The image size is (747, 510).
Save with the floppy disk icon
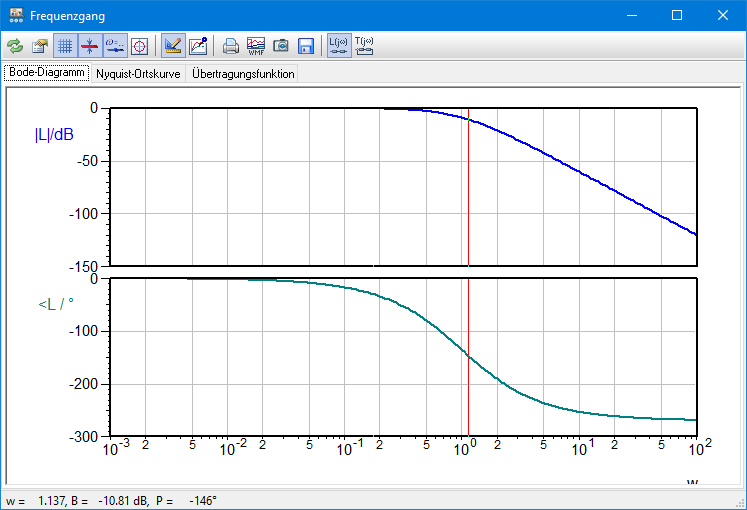[x=305, y=46]
